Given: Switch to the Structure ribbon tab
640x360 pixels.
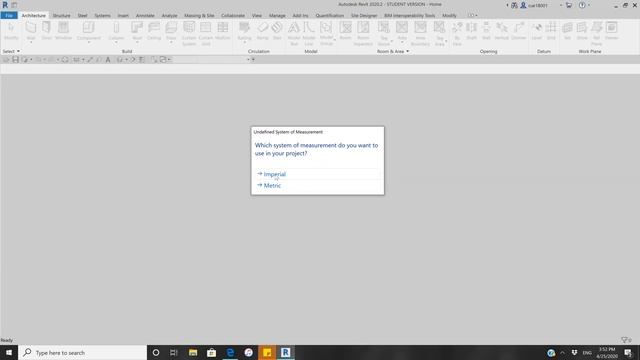Looking at the screenshot, I should (61, 16).
